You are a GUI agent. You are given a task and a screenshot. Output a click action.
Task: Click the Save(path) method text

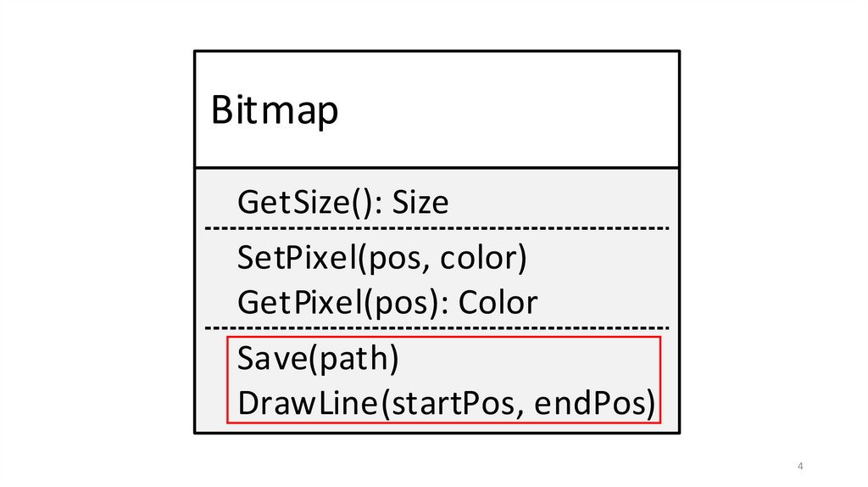click(x=318, y=358)
